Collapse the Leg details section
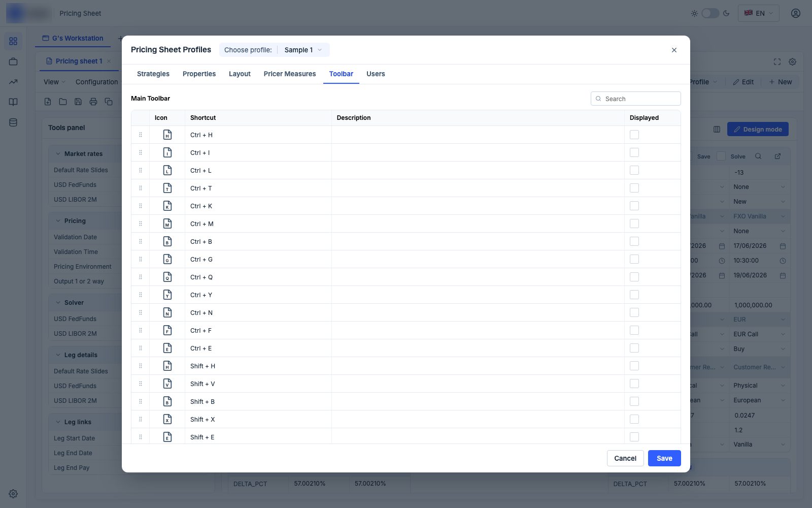 coord(58,355)
